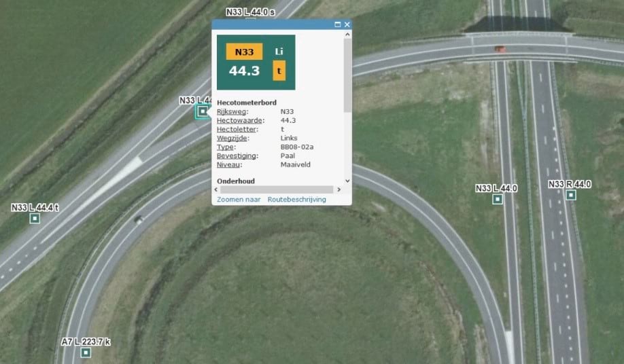Click the Wegzijde field label
The image size is (624, 364).
tap(232, 138)
